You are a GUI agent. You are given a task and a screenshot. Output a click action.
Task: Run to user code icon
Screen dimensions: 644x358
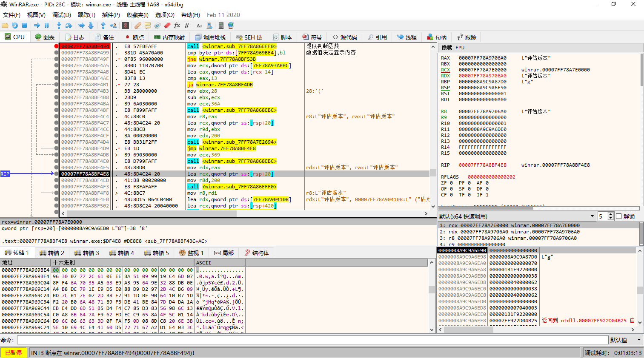pyautogui.click(x=113, y=26)
